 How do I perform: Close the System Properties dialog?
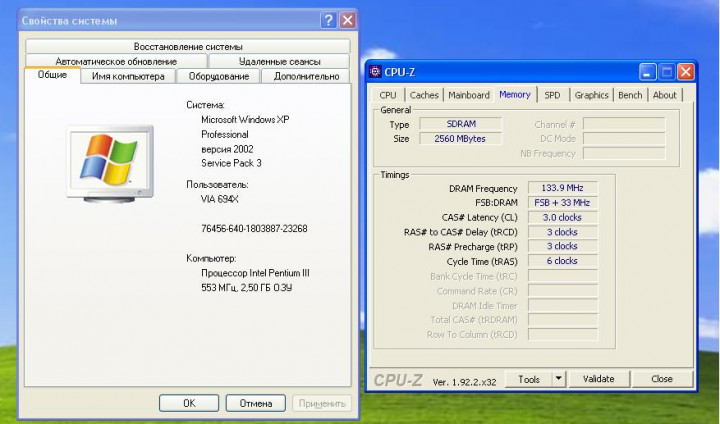pos(347,20)
